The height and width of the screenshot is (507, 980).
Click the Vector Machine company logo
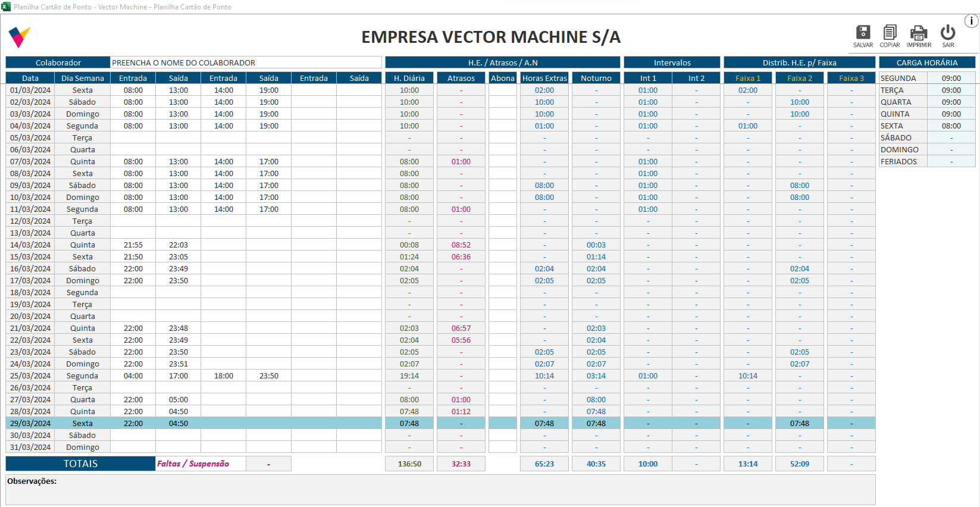19,37
